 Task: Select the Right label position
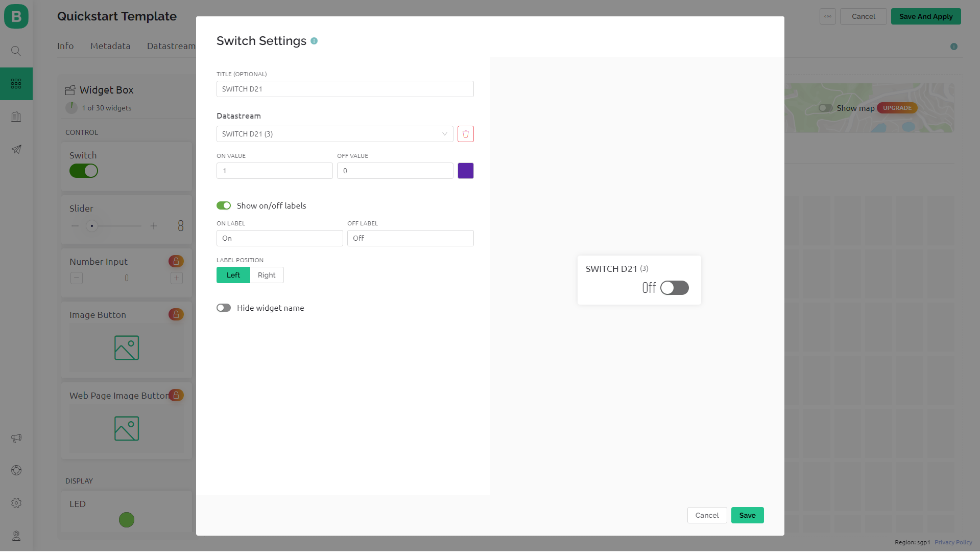267,275
